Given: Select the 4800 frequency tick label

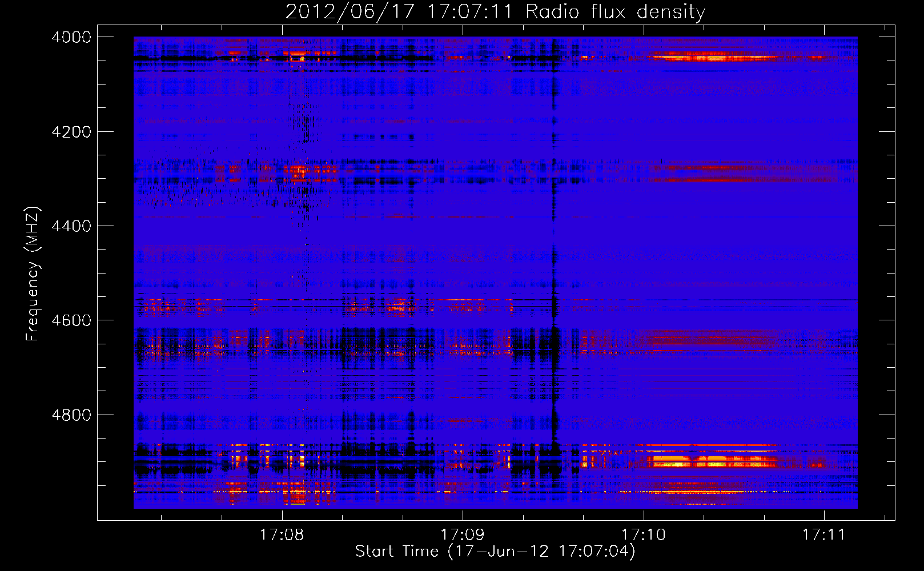Looking at the screenshot, I should [71, 415].
